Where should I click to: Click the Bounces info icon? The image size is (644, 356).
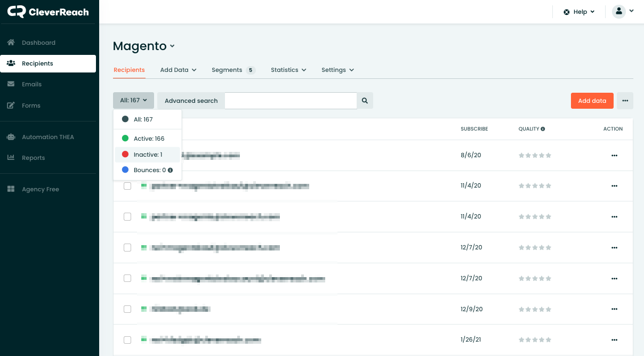171,171
